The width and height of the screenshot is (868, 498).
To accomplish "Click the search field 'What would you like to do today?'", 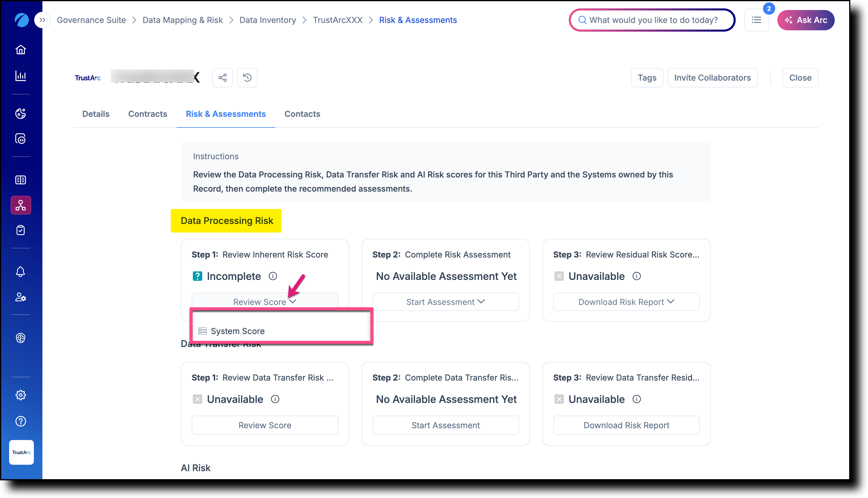I will point(652,20).
